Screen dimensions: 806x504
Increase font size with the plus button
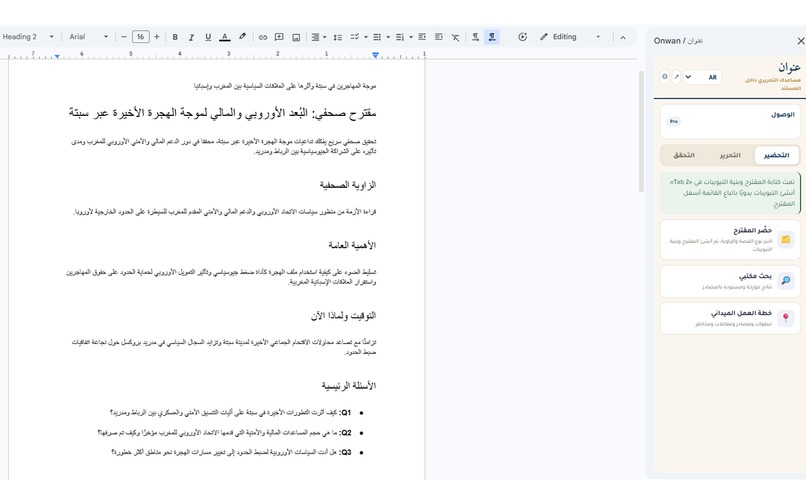(x=157, y=37)
